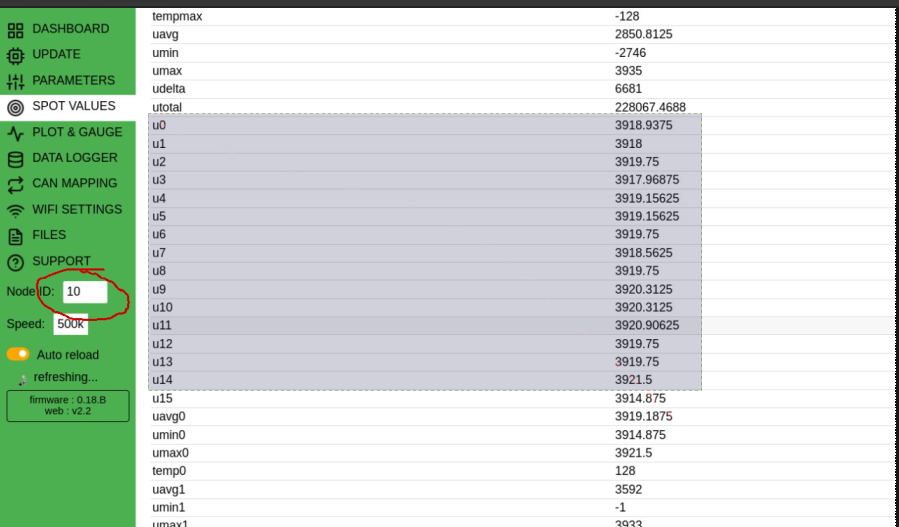Click the Update chip icon

pyautogui.click(x=15, y=55)
